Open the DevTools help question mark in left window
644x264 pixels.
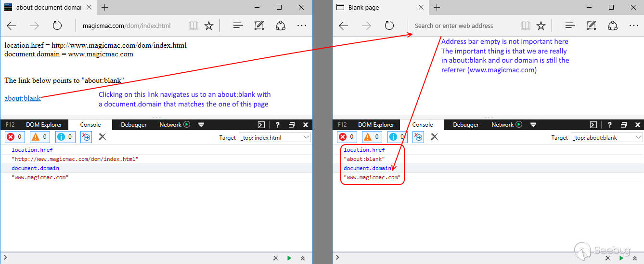click(278, 125)
